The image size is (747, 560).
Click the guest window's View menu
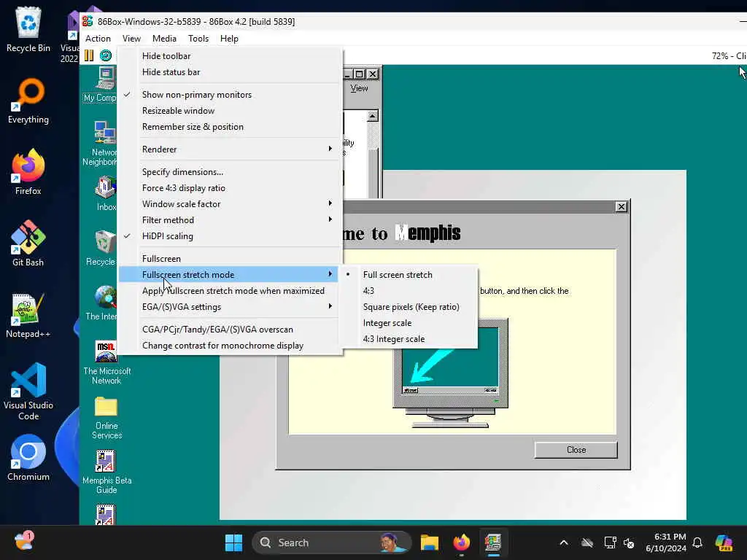pos(359,88)
